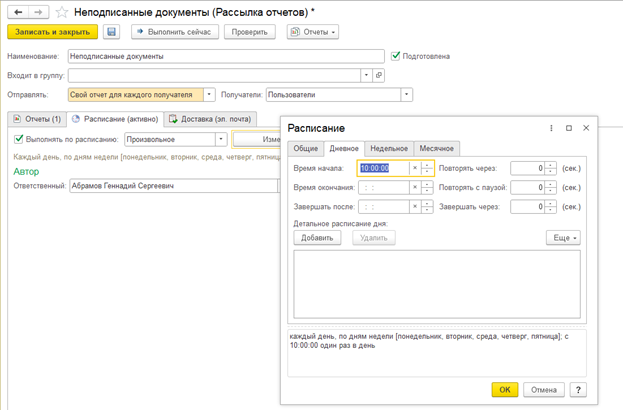Maximize the Расписание dialog
The height and width of the screenshot is (410, 623).
tap(569, 128)
